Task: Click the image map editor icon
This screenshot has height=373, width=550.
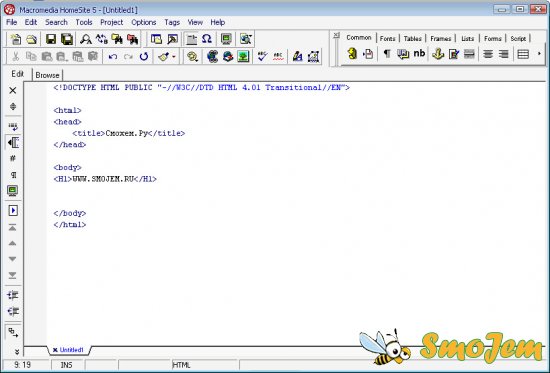Action: (x=314, y=56)
